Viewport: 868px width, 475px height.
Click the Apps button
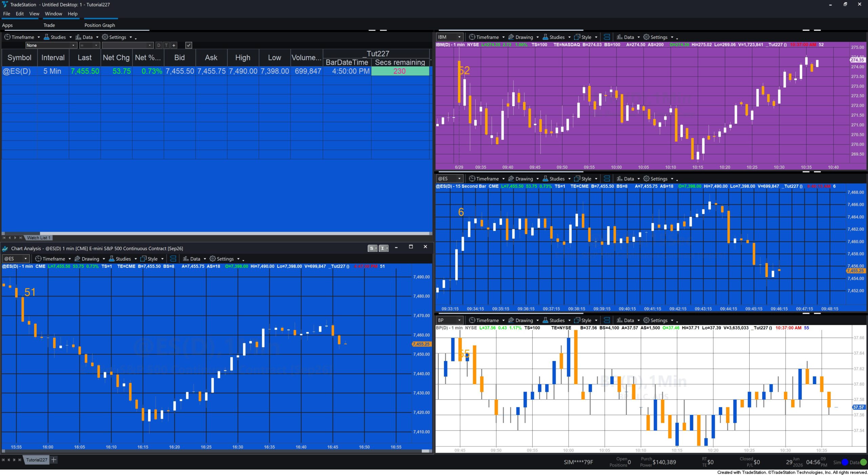coord(7,25)
